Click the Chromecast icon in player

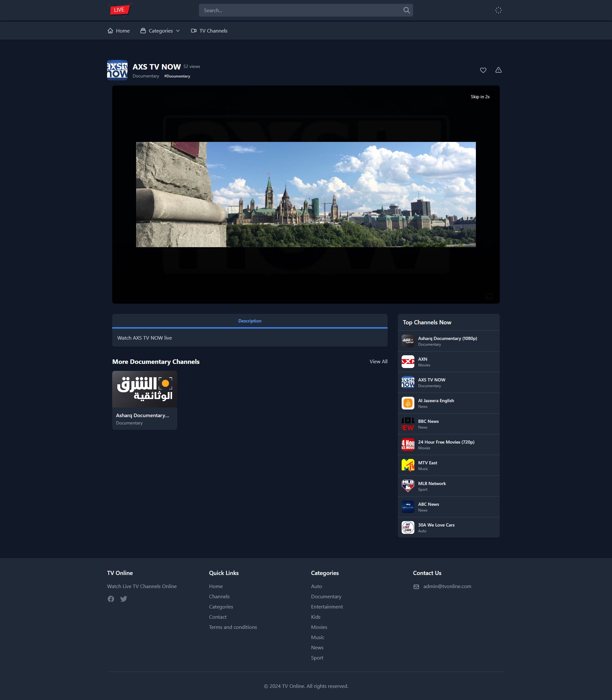(489, 297)
